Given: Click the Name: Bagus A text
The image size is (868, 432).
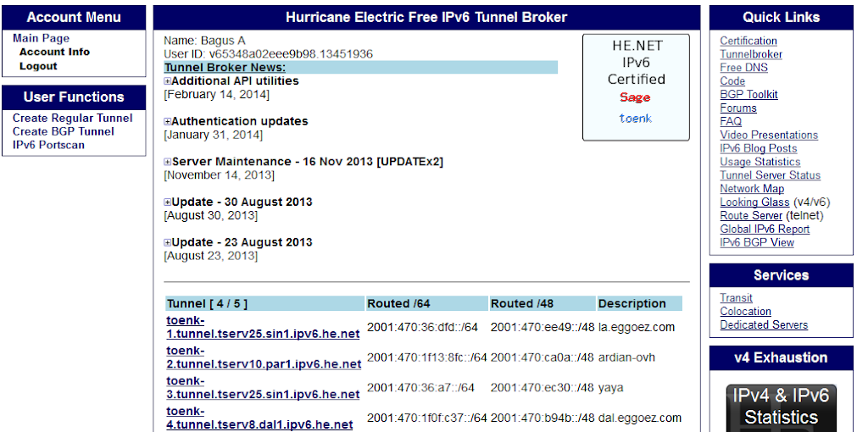Looking at the screenshot, I should [204, 41].
